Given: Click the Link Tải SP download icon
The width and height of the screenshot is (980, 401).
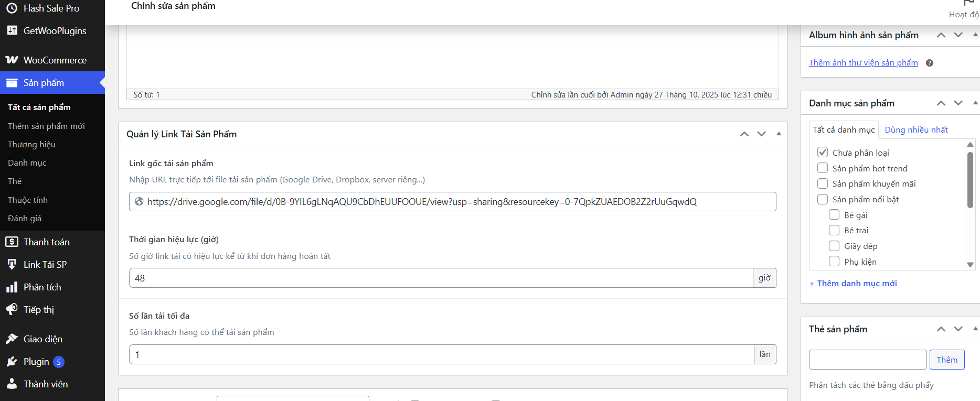Looking at the screenshot, I should [12, 265].
